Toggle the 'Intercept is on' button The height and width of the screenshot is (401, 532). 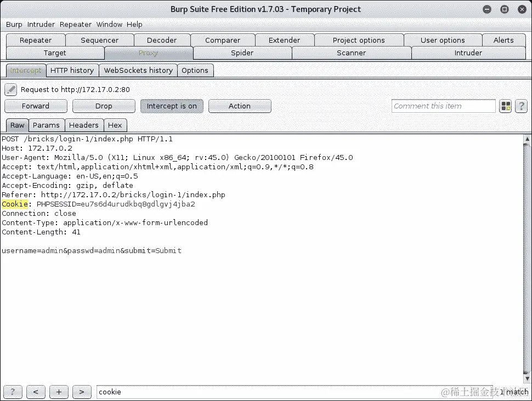point(172,106)
